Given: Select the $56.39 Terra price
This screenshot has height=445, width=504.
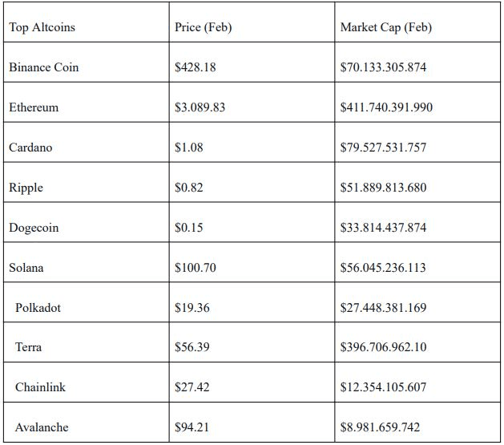Looking at the screenshot, I should coord(192,347).
